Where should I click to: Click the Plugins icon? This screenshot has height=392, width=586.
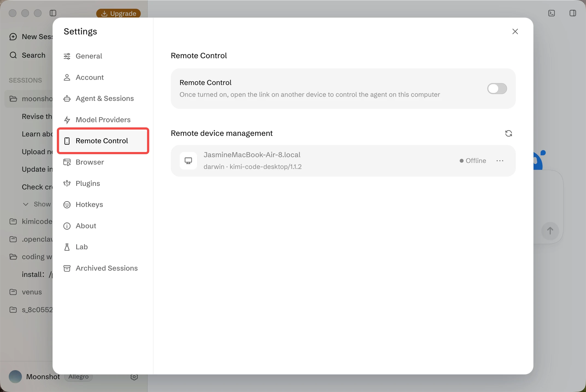67,183
